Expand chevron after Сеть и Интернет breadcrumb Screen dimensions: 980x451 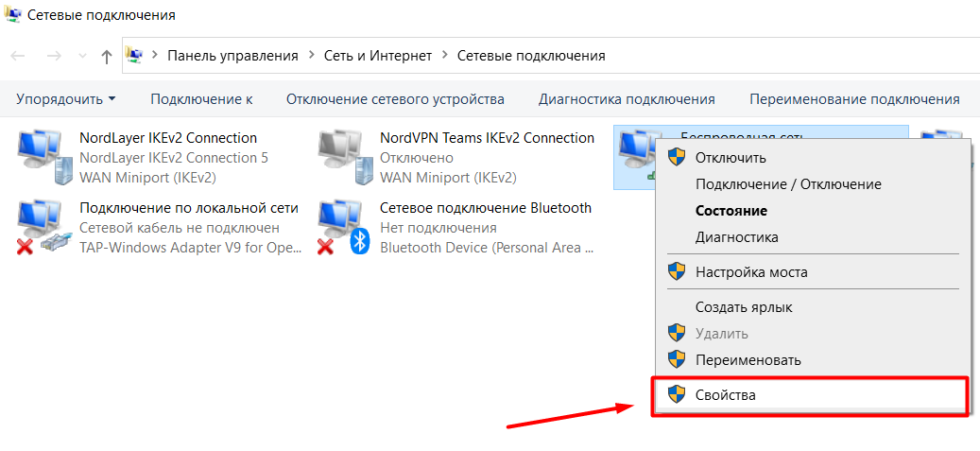[x=444, y=56]
